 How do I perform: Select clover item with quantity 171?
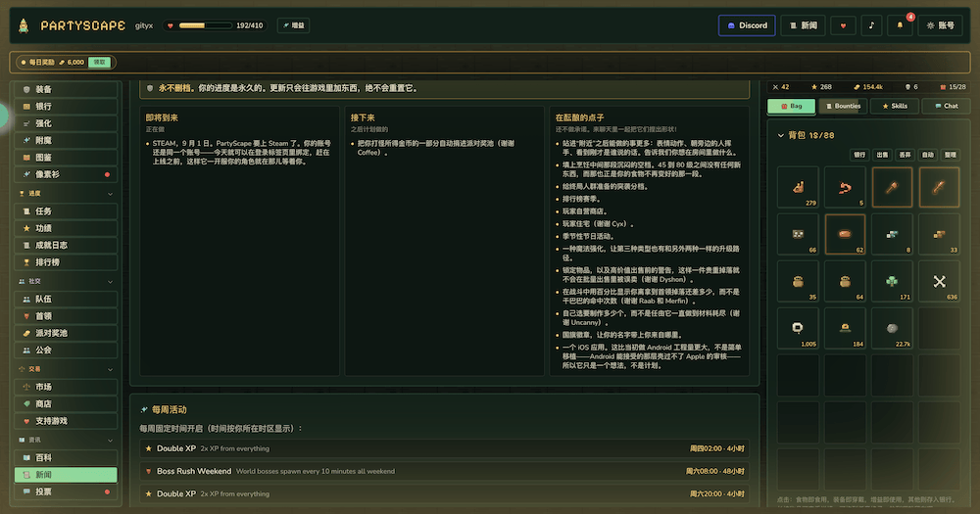892,282
